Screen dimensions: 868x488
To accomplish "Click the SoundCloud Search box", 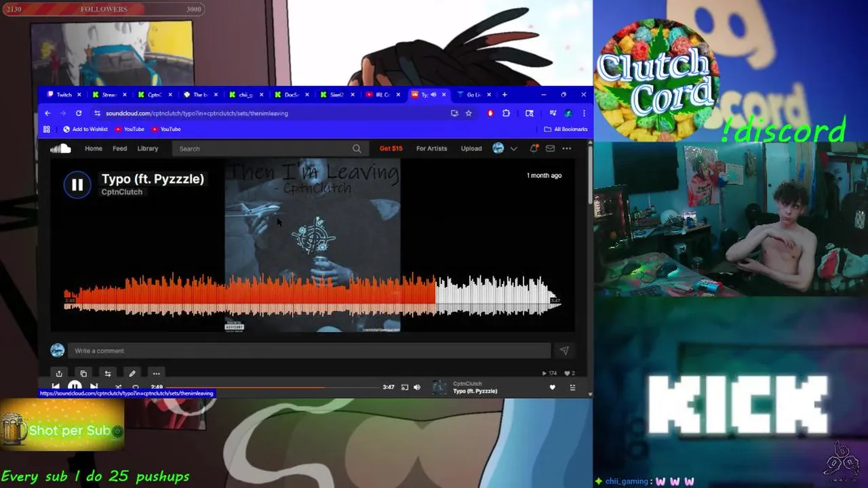I will (x=270, y=148).
